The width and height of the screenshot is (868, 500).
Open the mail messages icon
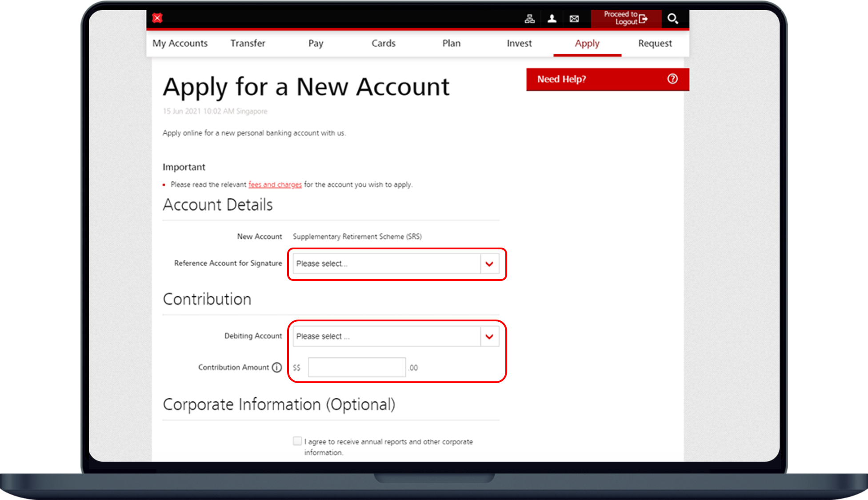tap(574, 19)
